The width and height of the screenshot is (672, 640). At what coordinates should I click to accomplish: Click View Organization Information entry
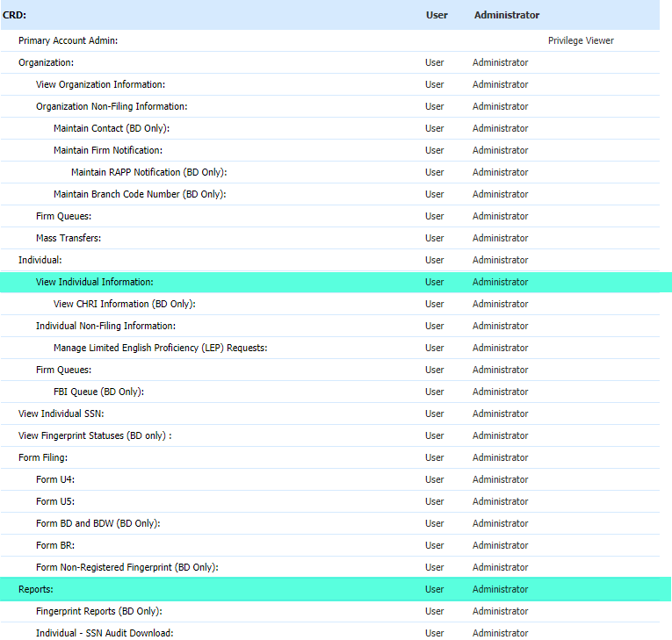point(100,84)
